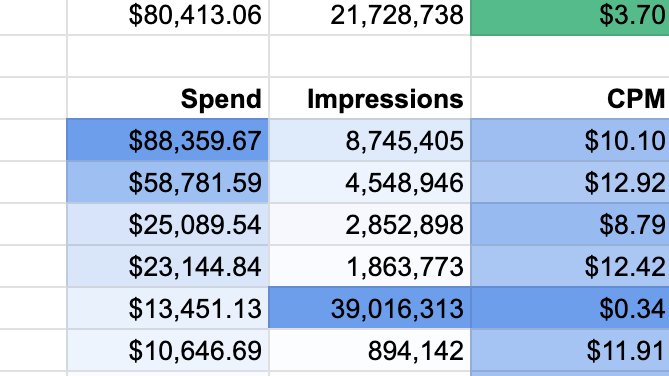Viewport: 669px width, 376px height.
Task: Select the Spend column header cell
Action: pos(168,98)
